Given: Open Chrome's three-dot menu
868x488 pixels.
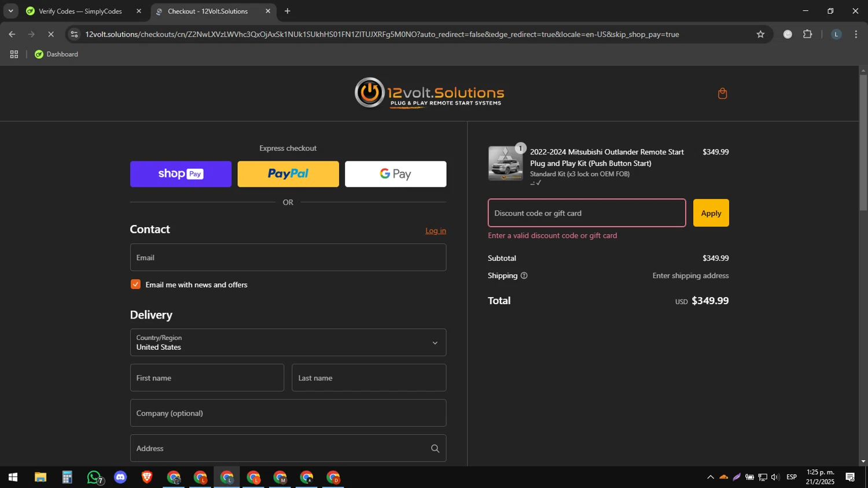Looking at the screenshot, I should pos(856,34).
